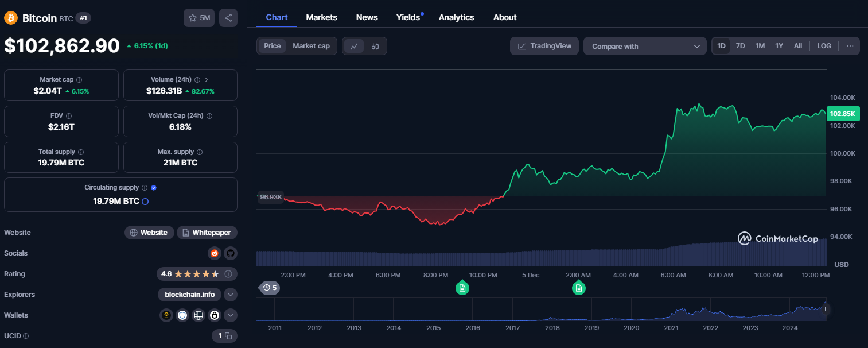868x348 pixels.
Task: Expand Volume (24h) details arrow
Action: (x=207, y=80)
